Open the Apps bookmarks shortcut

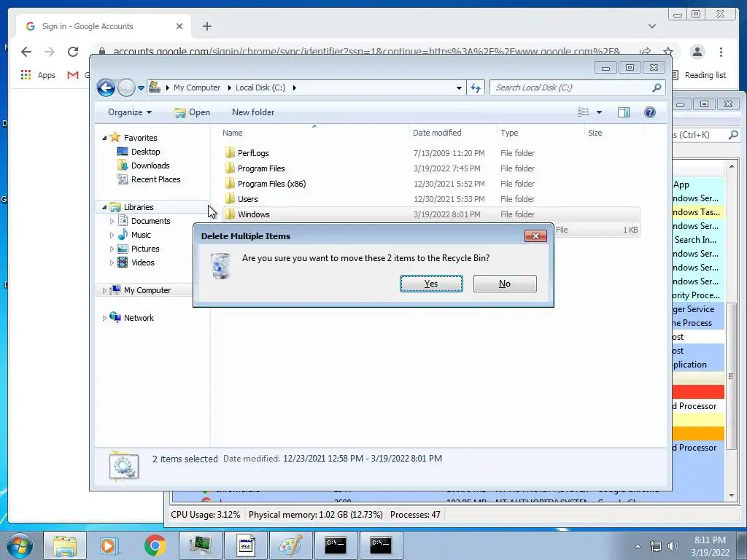[x=38, y=75]
